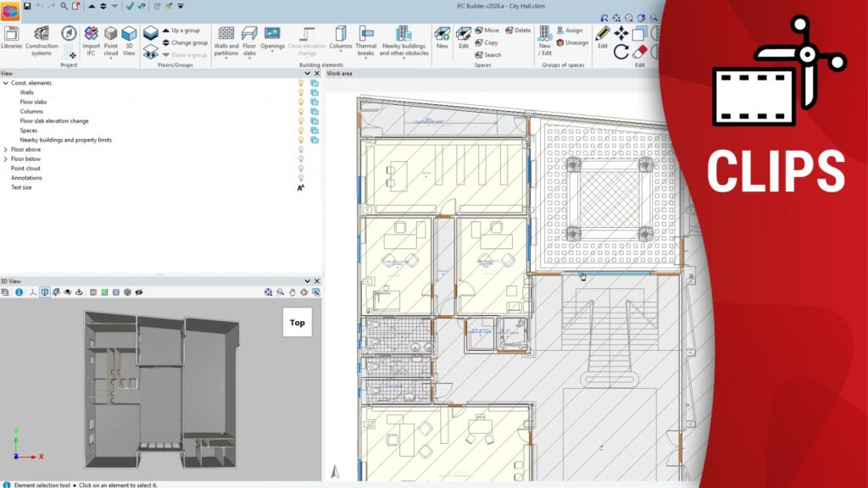Click the eraser icon in Edit group
This screenshot has height=488, width=868.
pos(640,52)
